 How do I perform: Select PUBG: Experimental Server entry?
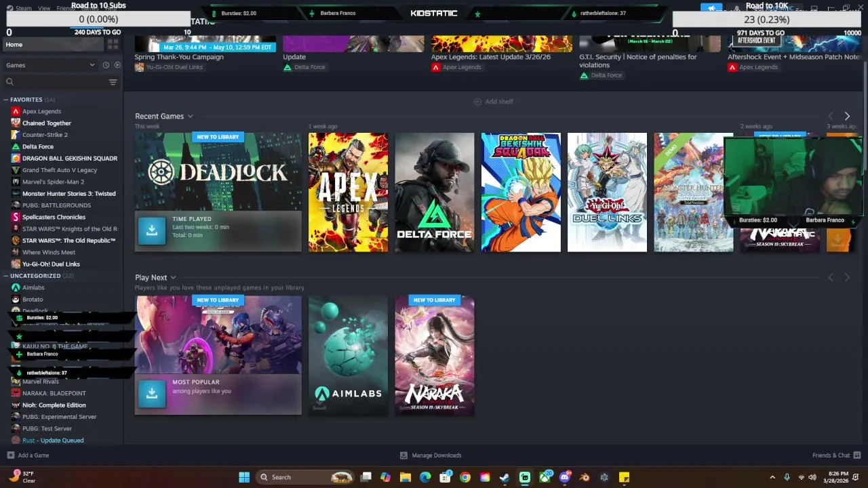point(59,417)
